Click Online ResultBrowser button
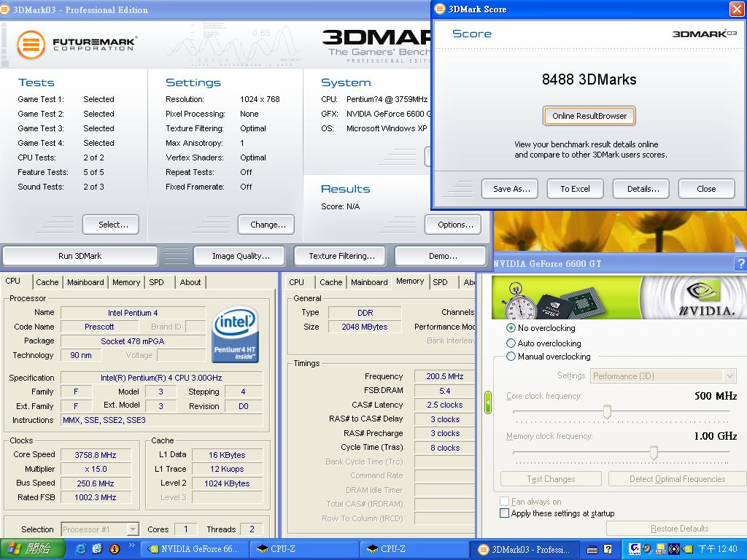 589,116
